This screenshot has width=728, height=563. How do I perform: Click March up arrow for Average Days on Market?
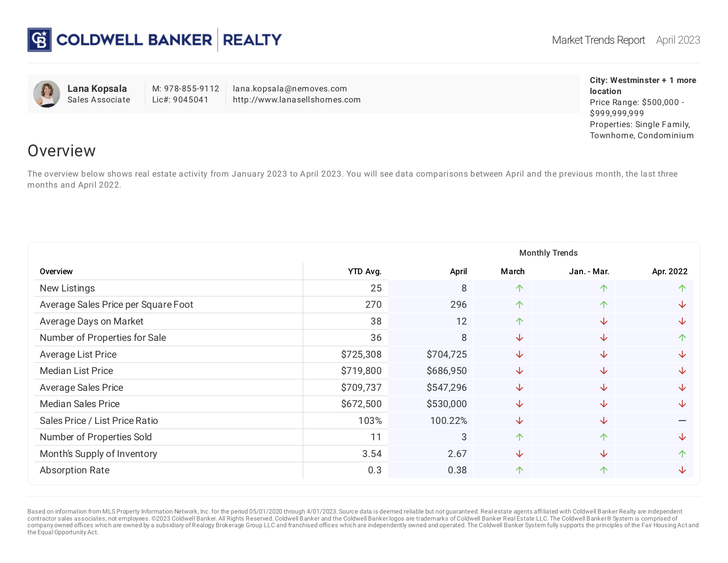[x=519, y=321]
